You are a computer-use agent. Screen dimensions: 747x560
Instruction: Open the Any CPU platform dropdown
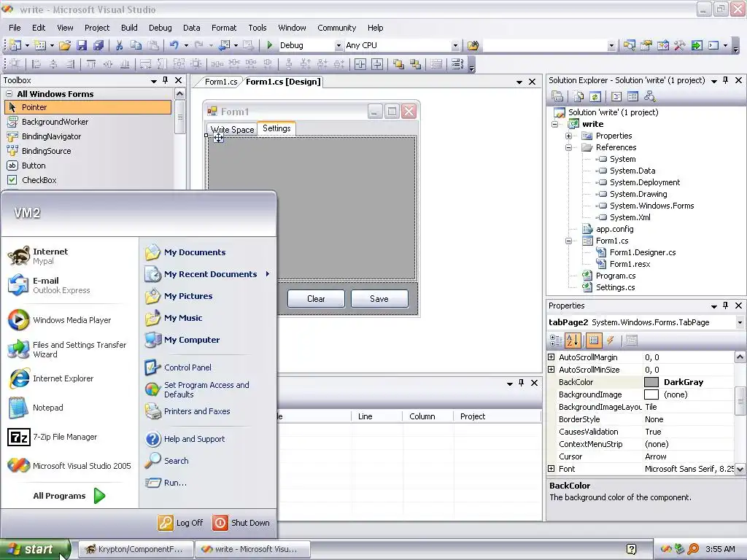pos(455,46)
